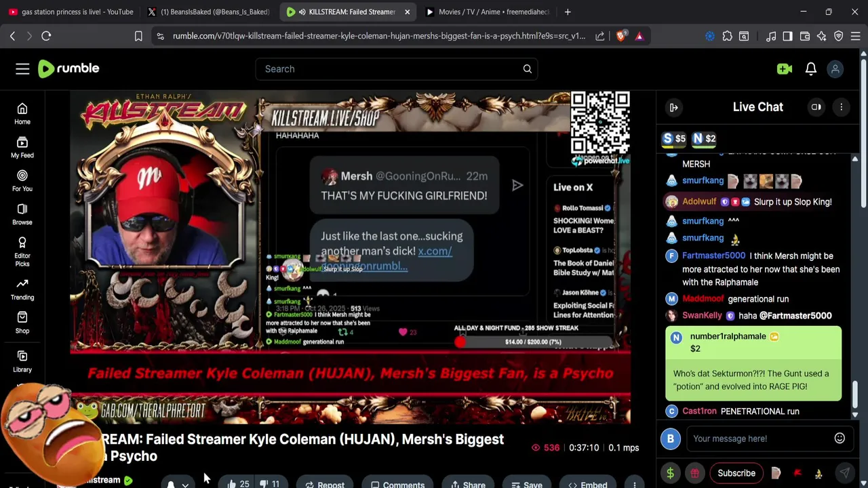Close the KILLSTREAM browser tab

[x=407, y=12]
